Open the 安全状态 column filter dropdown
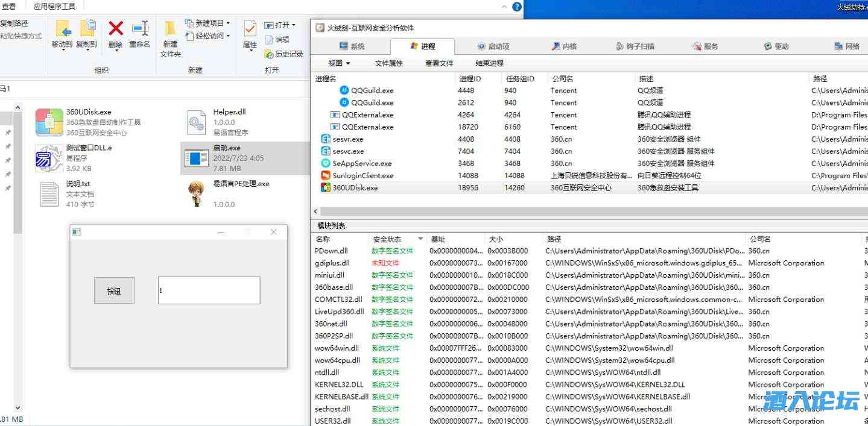Screen dimensions: 868x426 point(420,239)
